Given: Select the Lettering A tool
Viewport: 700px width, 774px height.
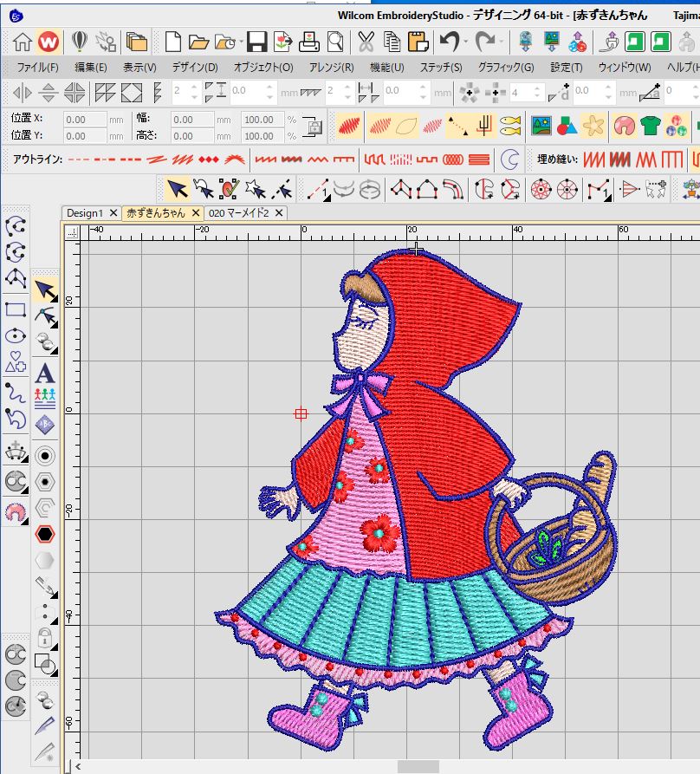Looking at the screenshot, I should (x=45, y=374).
